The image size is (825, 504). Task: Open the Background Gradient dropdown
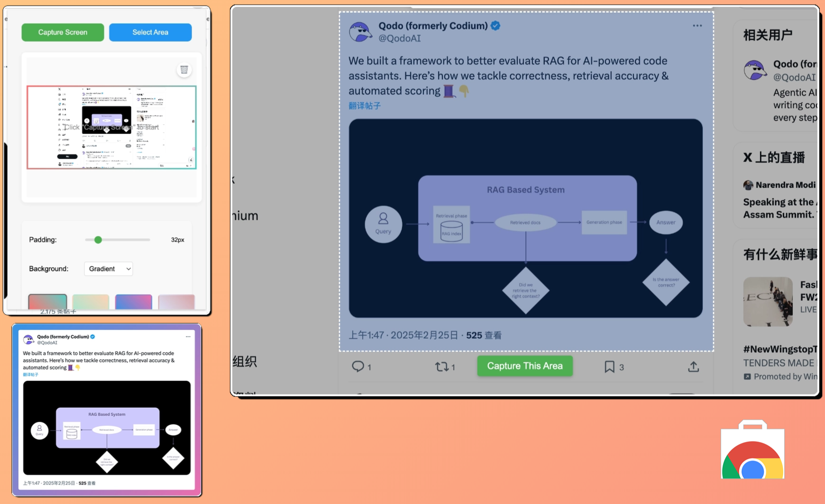[109, 269]
